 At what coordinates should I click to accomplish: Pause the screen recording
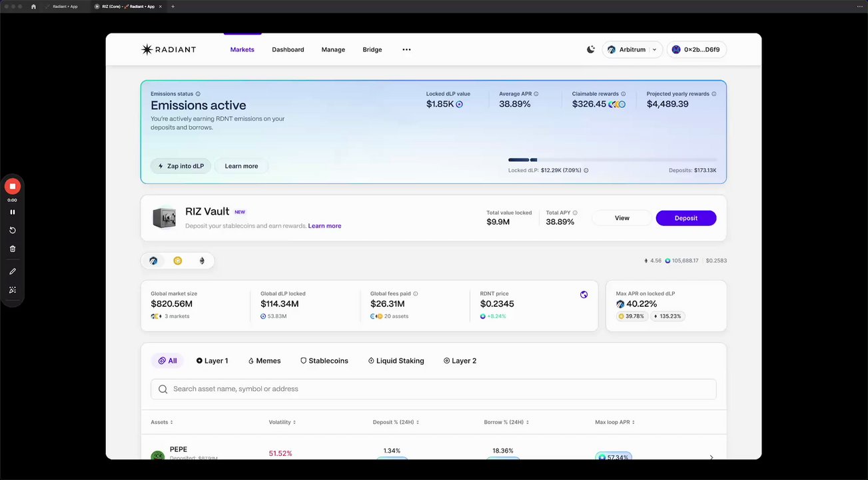[x=12, y=212]
